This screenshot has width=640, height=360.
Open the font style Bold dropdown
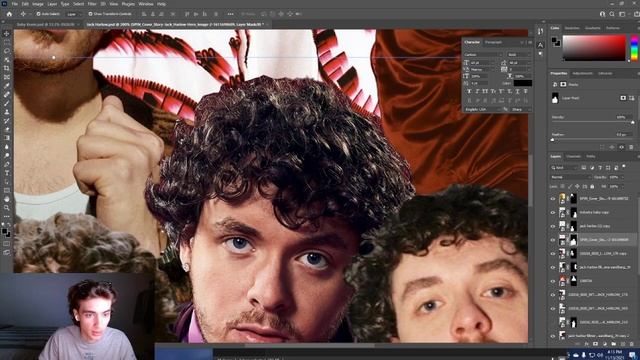click(519, 54)
